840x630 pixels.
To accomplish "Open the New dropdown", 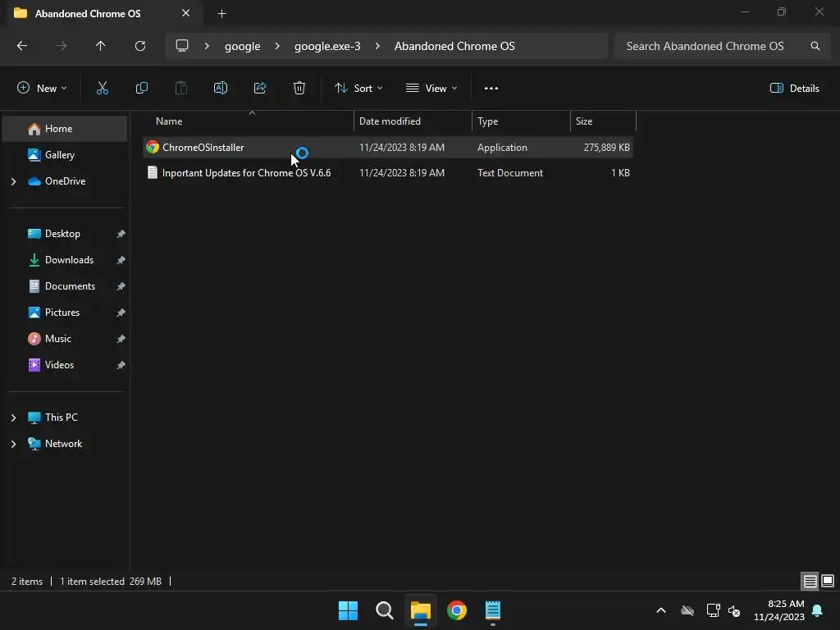I will click(x=42, y=89).
